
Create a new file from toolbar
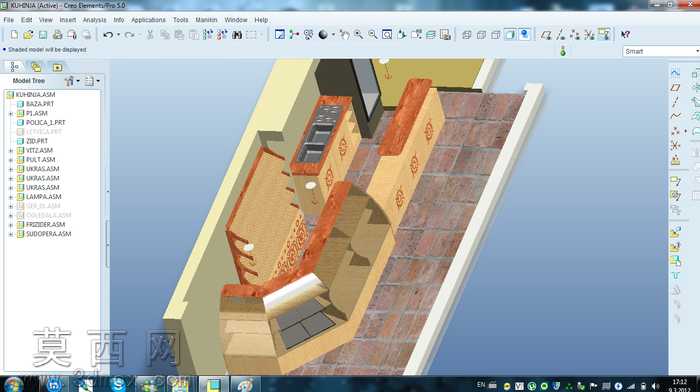tap(14, 34)
